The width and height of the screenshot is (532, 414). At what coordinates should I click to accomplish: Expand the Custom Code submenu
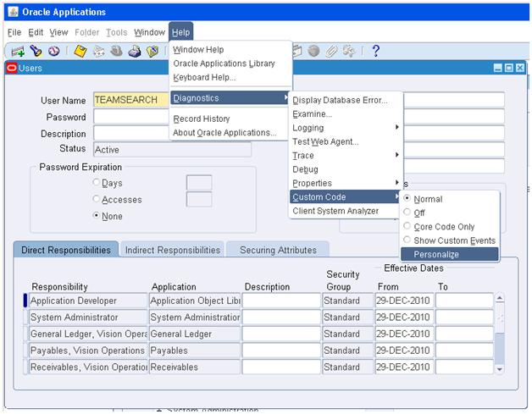[x=345, y=197]
